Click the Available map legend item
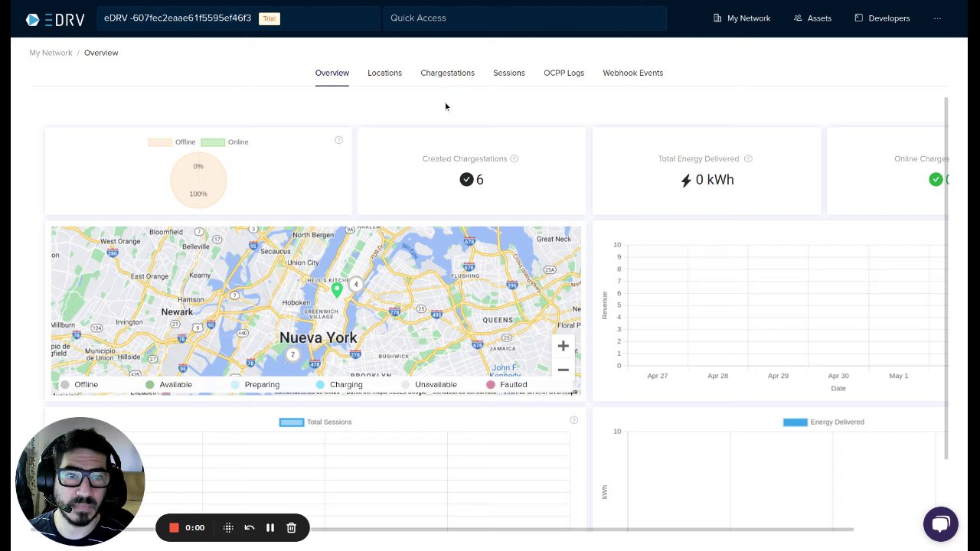The width and height of the screenshot is (980, 551). (168, 384)
